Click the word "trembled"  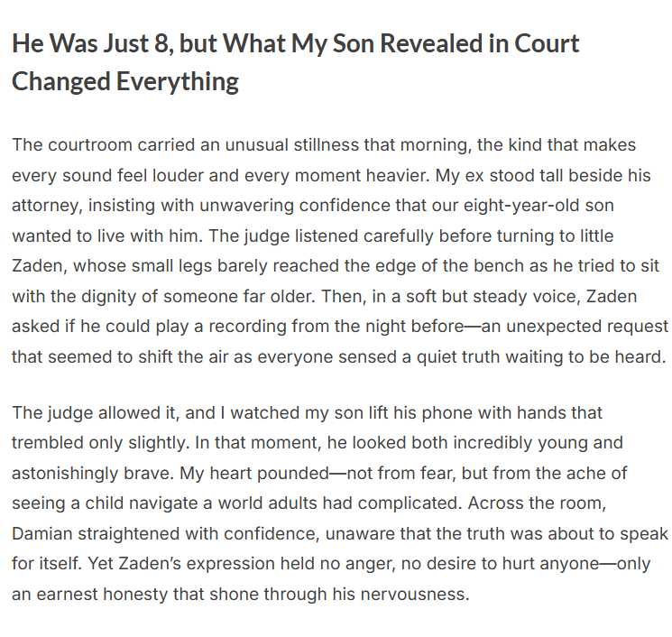pos(47,443)
